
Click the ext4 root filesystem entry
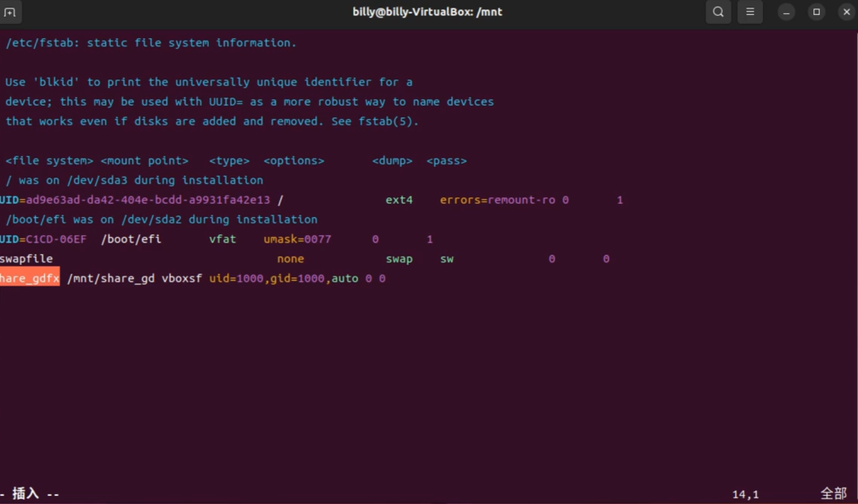(399, 200)
